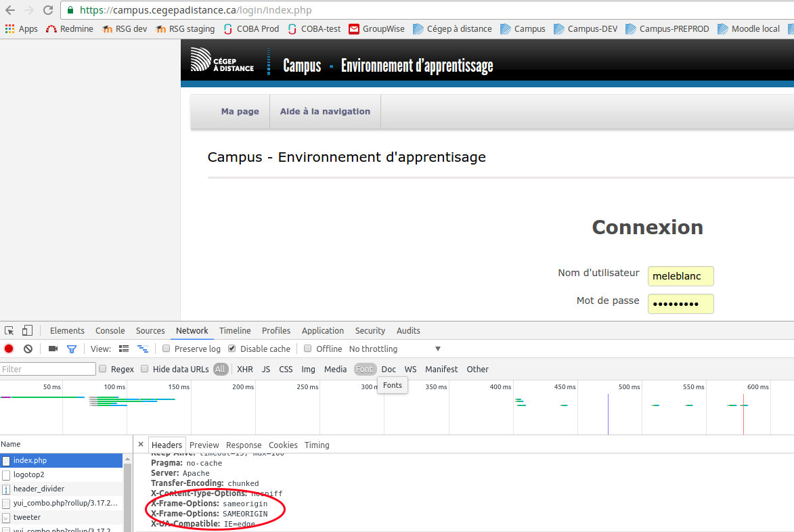Switch to the Response tab

(x=244, y=445)
